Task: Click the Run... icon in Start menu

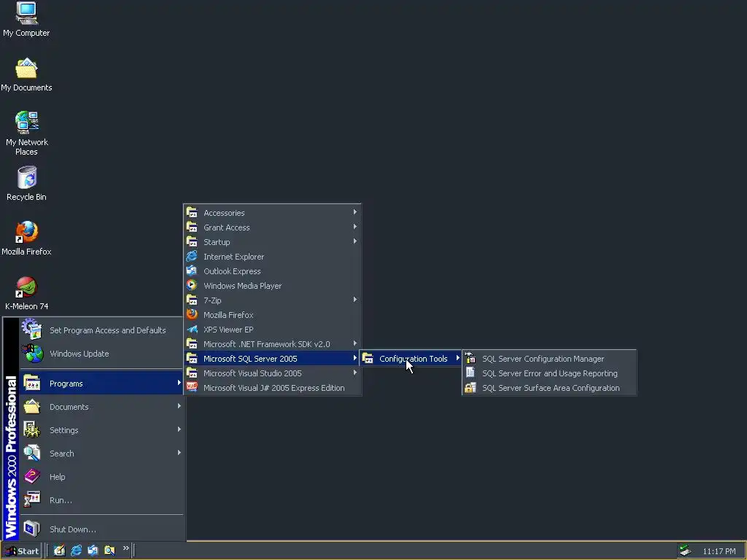Action: 32,499
